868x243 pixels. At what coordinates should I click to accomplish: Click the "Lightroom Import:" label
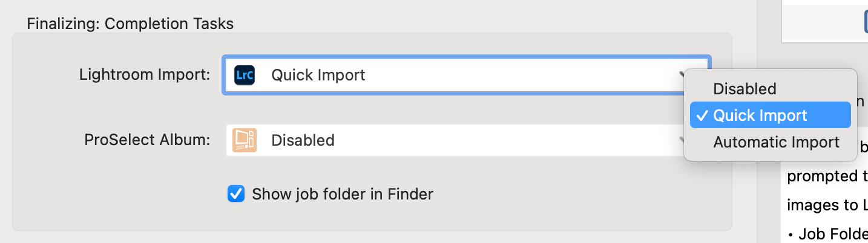pyautogui.click(x=145, y=76)
